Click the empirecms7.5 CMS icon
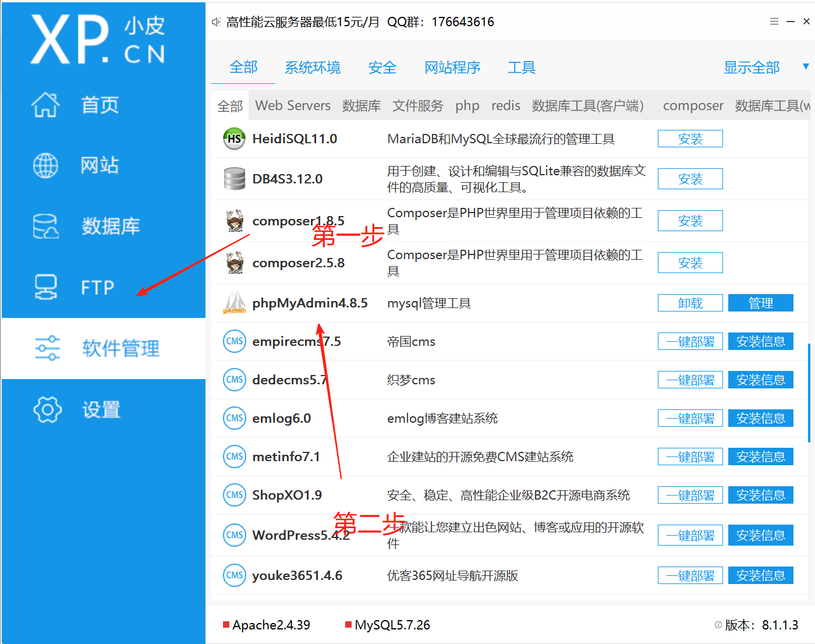Viewport: 815px width, 644px height. (x=235, y=341)
